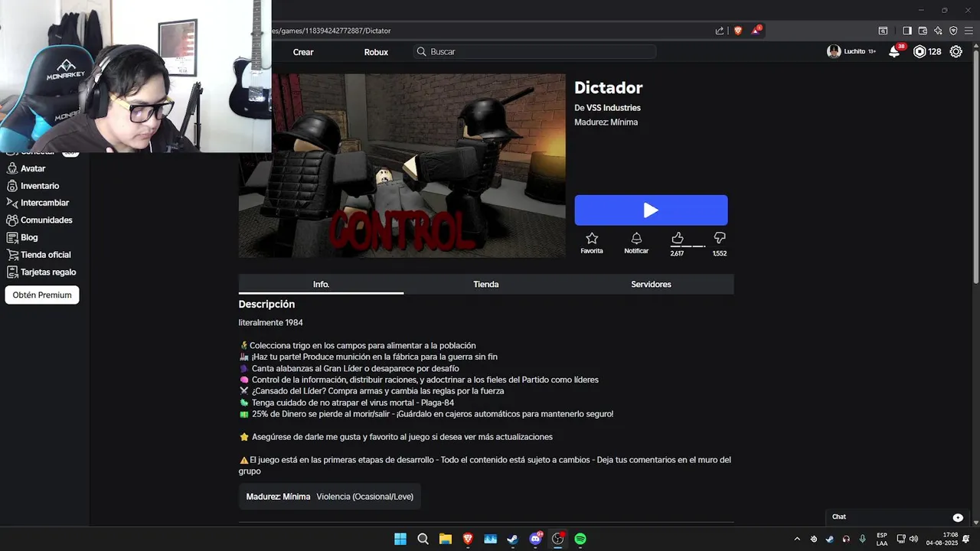The width and height of the screenshot is (980, 551).
Task: Select the Info. tab
Action: pyautogui.click(x=321, y=284)
